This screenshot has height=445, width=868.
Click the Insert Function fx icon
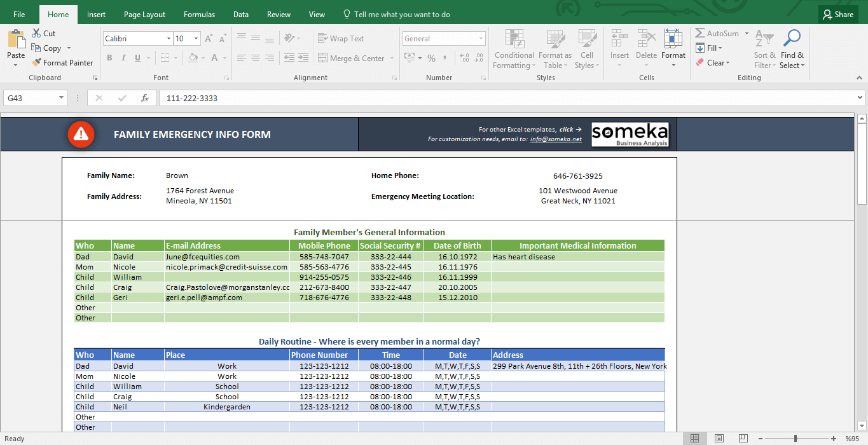tap(145, 99)
